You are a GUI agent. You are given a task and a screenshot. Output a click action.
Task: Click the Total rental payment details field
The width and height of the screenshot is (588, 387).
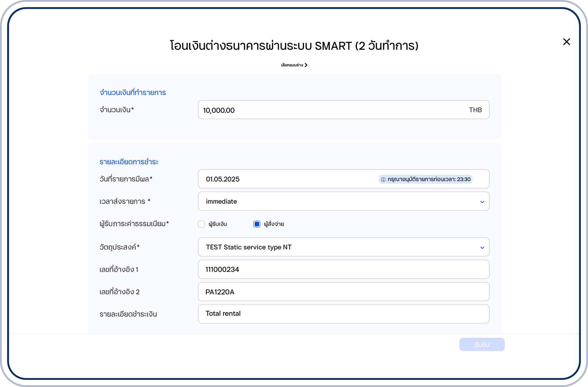click(343, 314)
